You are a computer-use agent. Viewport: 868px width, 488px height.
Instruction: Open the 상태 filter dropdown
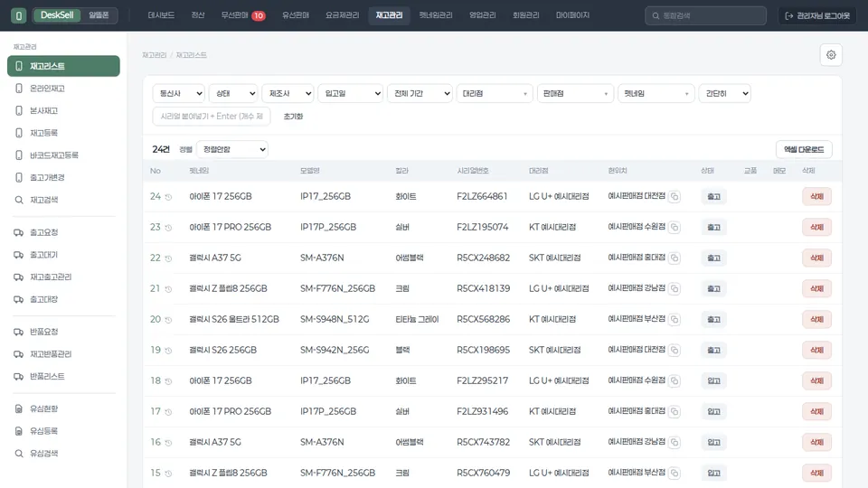point(233,93)
